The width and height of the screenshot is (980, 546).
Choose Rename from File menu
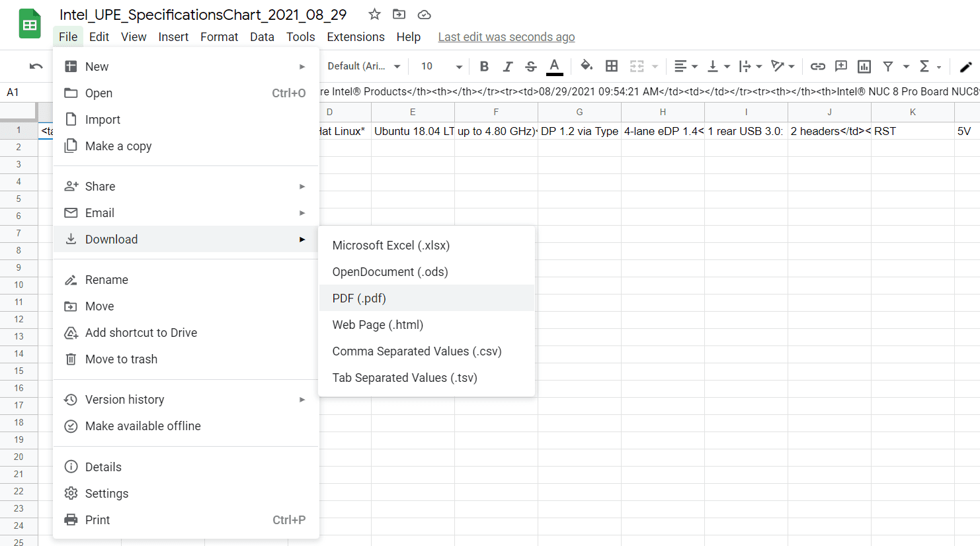(186, 279)
